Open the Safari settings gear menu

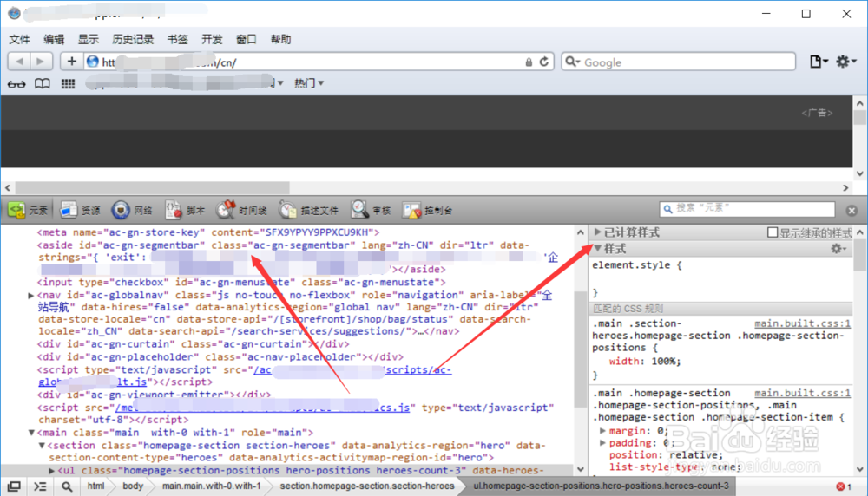(x=845, y=62)
